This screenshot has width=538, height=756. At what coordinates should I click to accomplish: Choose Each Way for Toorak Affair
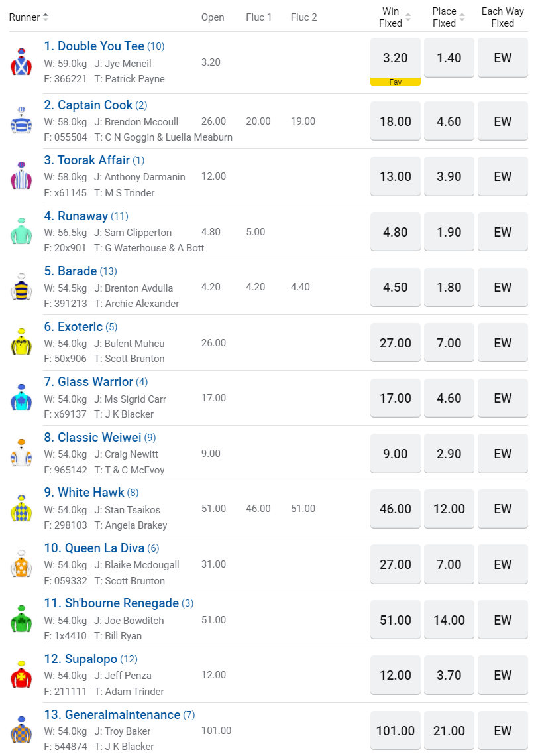coord(503,176)
